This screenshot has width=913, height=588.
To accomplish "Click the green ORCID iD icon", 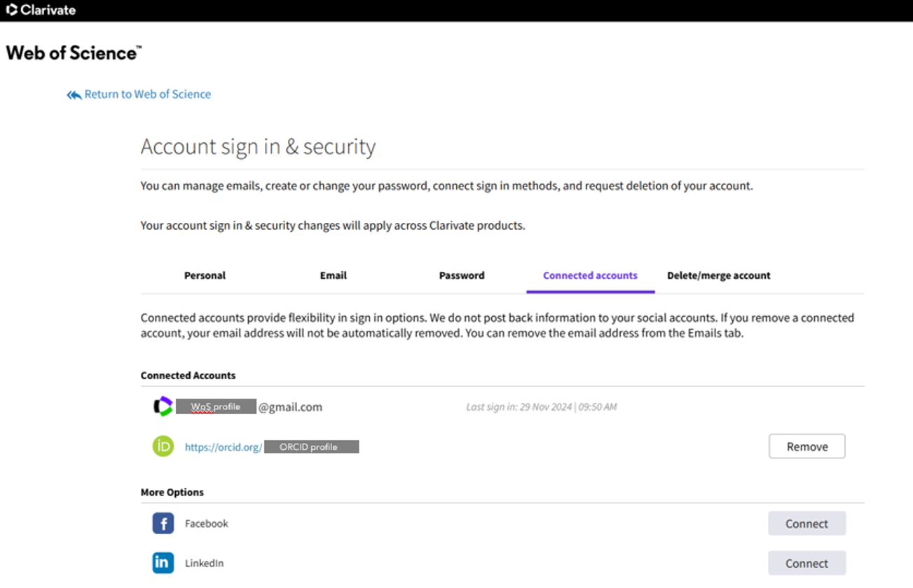I will tap(163, 446).
